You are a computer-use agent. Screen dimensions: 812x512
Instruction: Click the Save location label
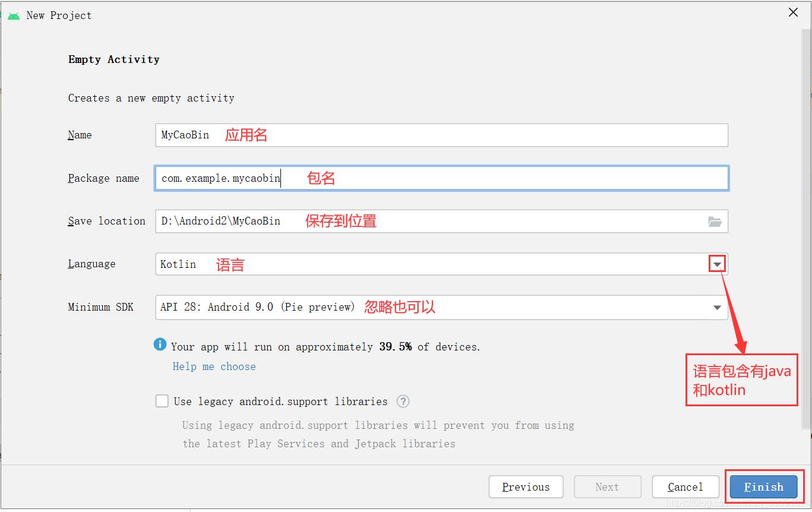coord(106,221)
